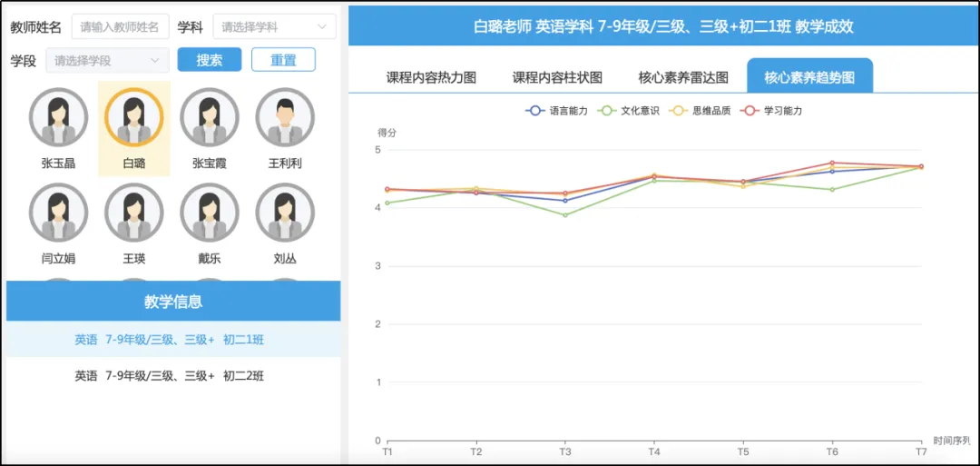Hide the 文化意识 line via legend
The image size is (980, 466).
628,111
